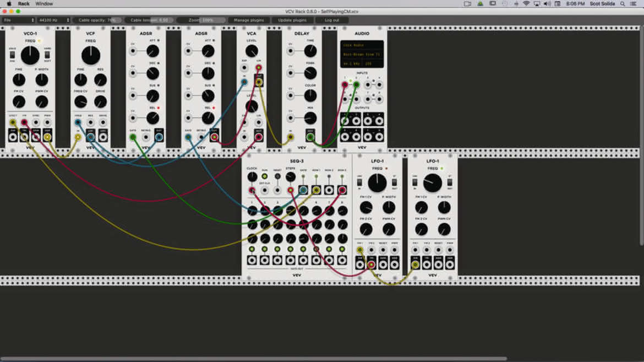Click the volume icon in the menu bar
This screenshot has height=362, width=644.
coord(547,4)
